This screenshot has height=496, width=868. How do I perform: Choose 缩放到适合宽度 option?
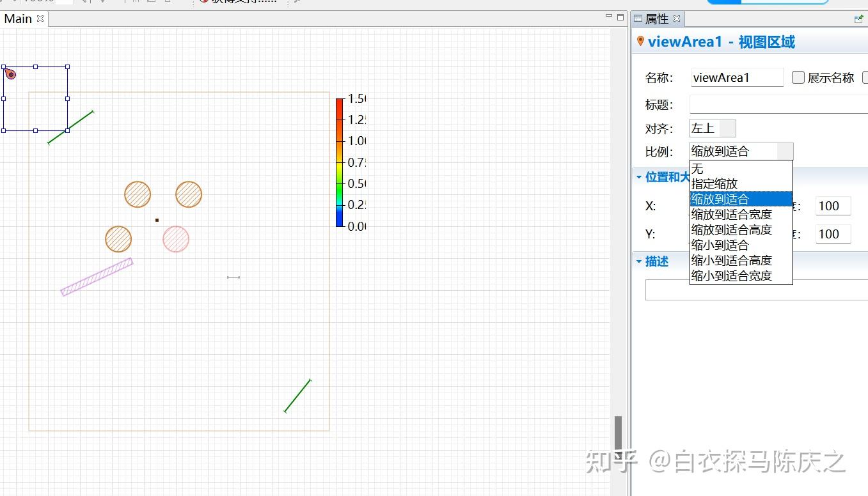(x=741, y=214)
